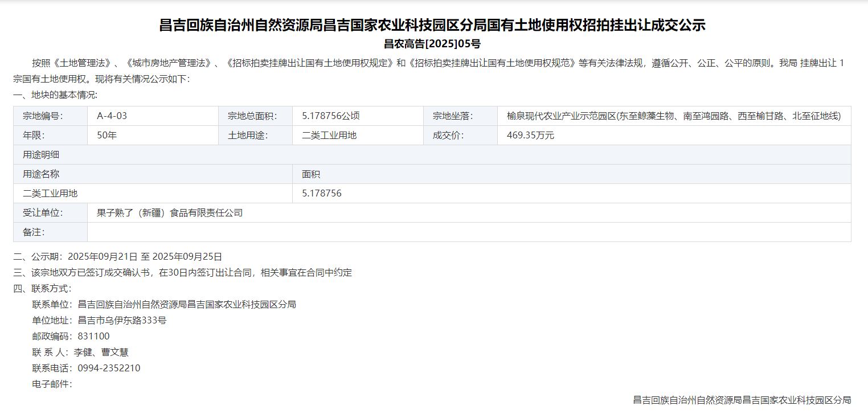Click the notice number 昌农高告[2025]05号
The image size is (868, 418).
point(432,44)
